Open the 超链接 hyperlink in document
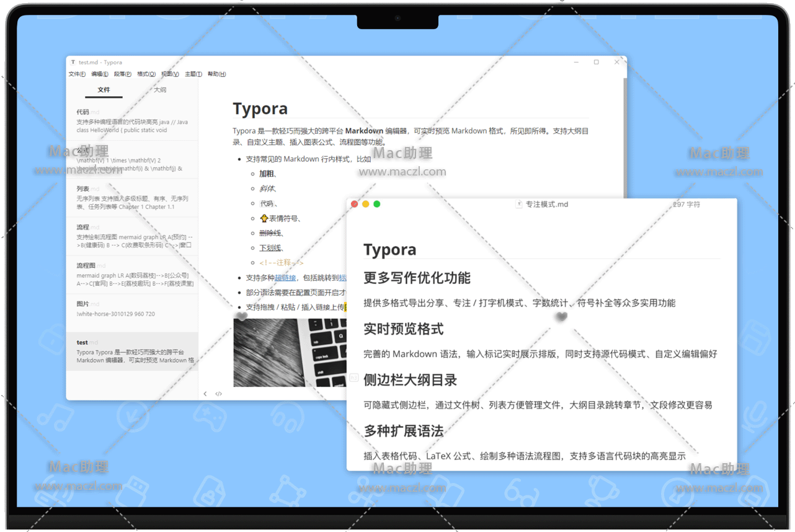Screen dimensions: 795x532 coord(285,278)
